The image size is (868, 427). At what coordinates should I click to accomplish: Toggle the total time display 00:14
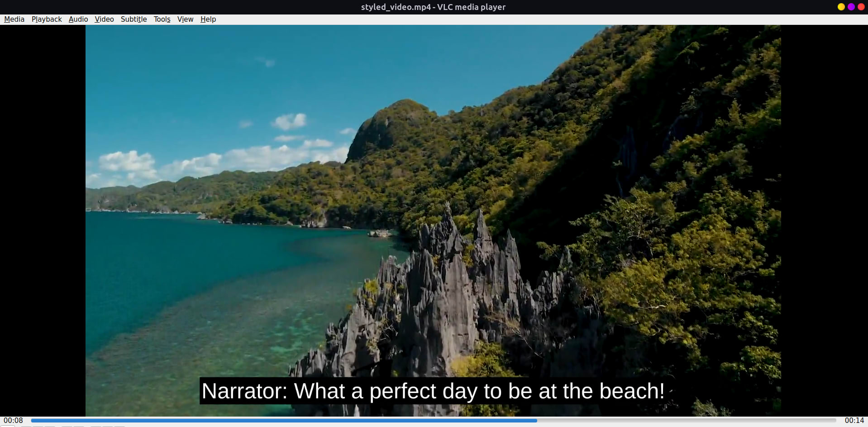(854, 420)
